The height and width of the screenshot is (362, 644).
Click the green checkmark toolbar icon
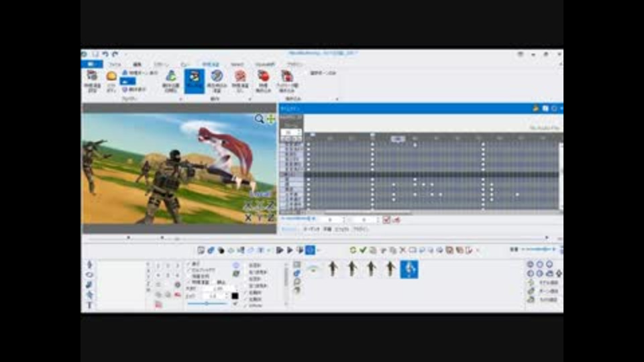363,250
